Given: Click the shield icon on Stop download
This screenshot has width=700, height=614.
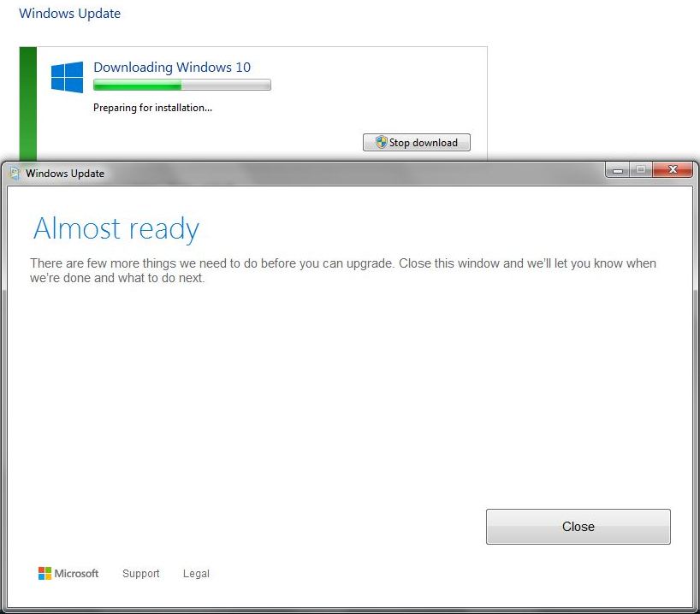Looking at the screenshot, I should [x=382, y=142].
